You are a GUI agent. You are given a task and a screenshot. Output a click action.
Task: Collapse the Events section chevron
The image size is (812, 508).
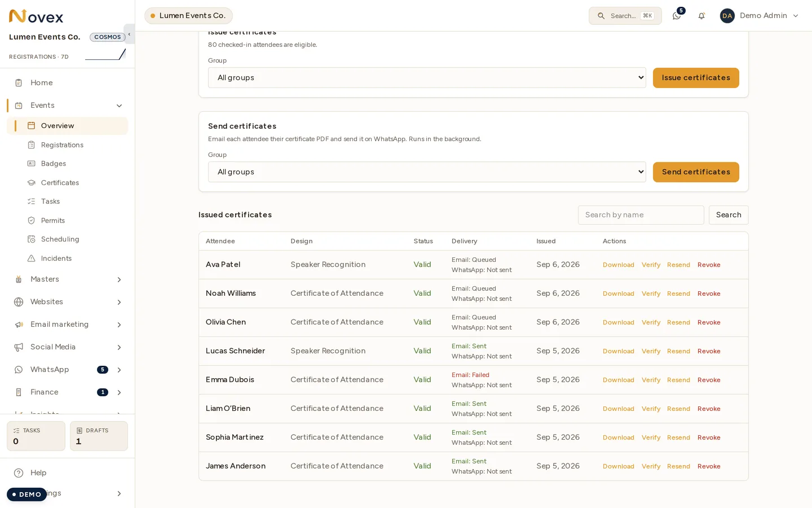[x=119, y=106]
